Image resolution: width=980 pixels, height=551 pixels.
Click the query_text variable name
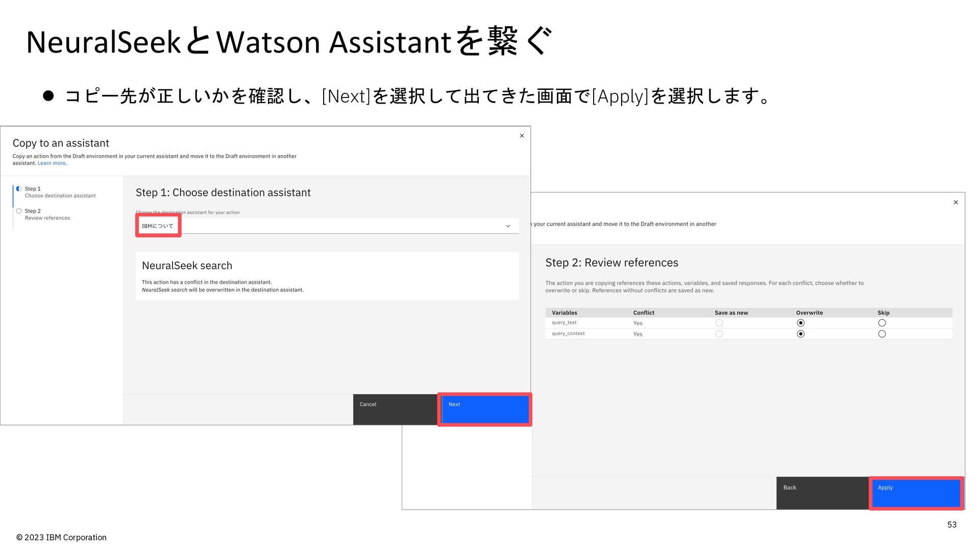(x=564, y=322)
